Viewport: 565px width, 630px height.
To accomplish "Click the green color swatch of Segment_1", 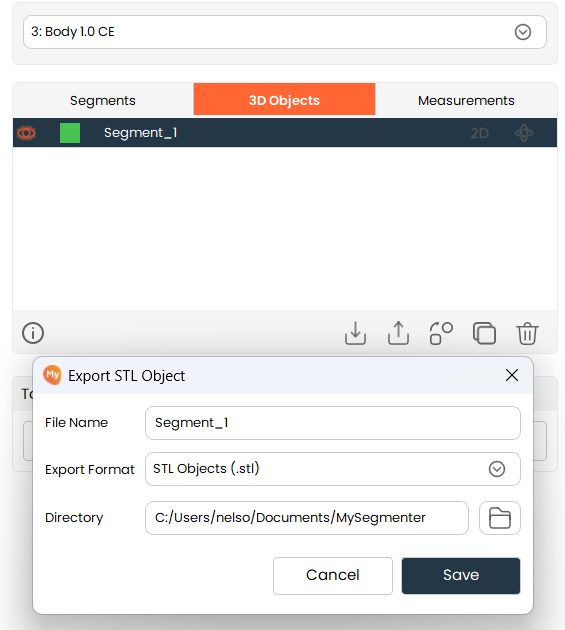I will tap(70, 133).
